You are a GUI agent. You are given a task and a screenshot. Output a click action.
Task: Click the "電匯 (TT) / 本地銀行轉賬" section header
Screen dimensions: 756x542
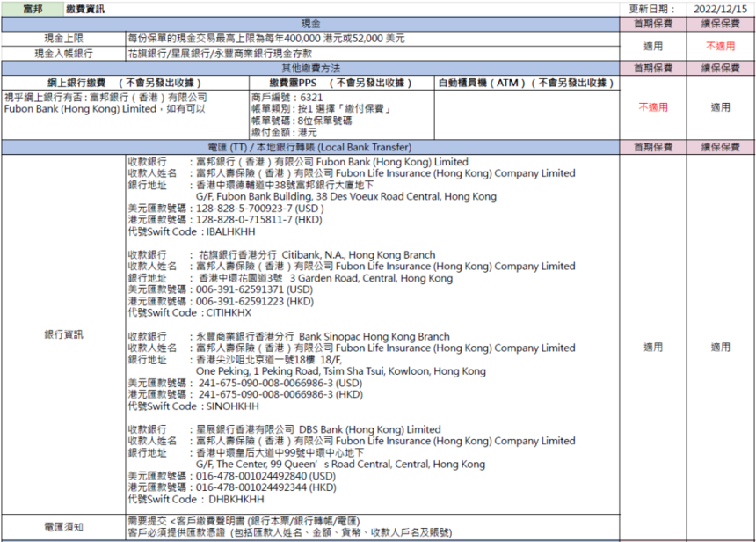pyautogui.click(x=309, y=147)
